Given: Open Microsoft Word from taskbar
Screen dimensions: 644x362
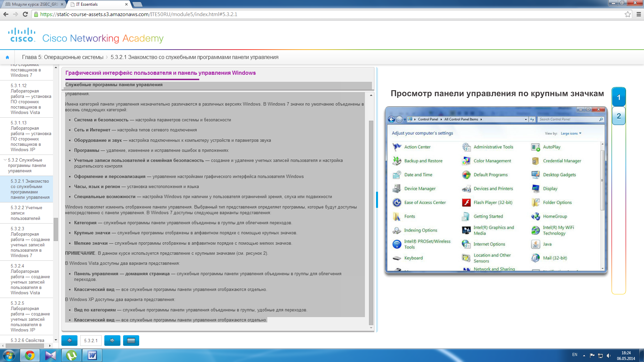Looking at the screenshot, I should [x=92, y=355].
